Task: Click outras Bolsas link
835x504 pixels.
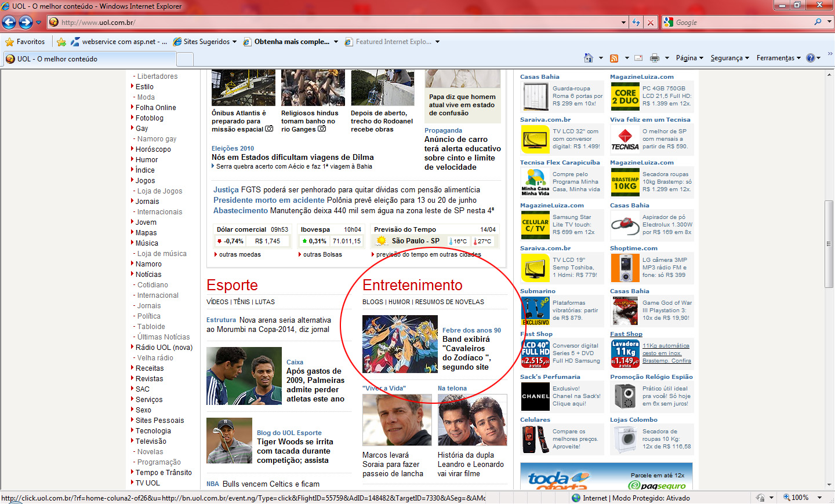Action: (x=322, y=254)
